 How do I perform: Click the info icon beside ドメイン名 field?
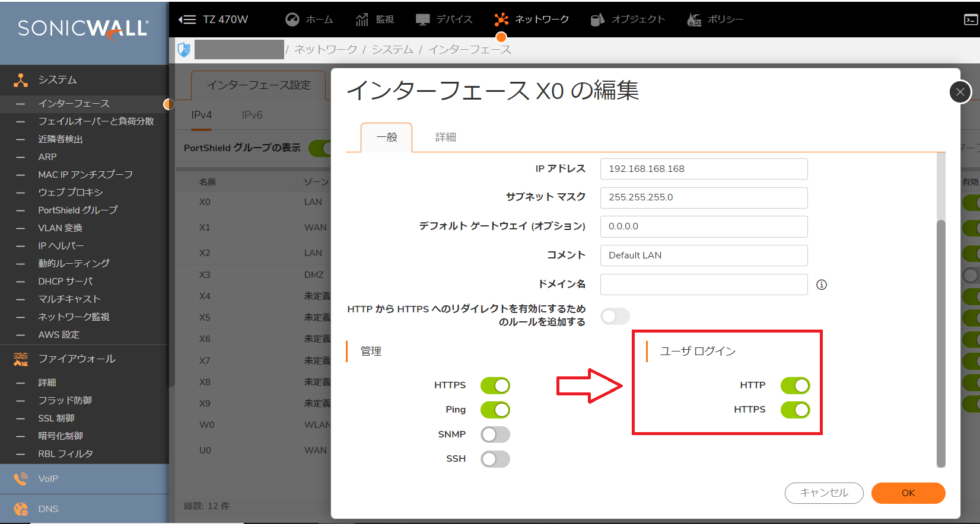[822, 285]
